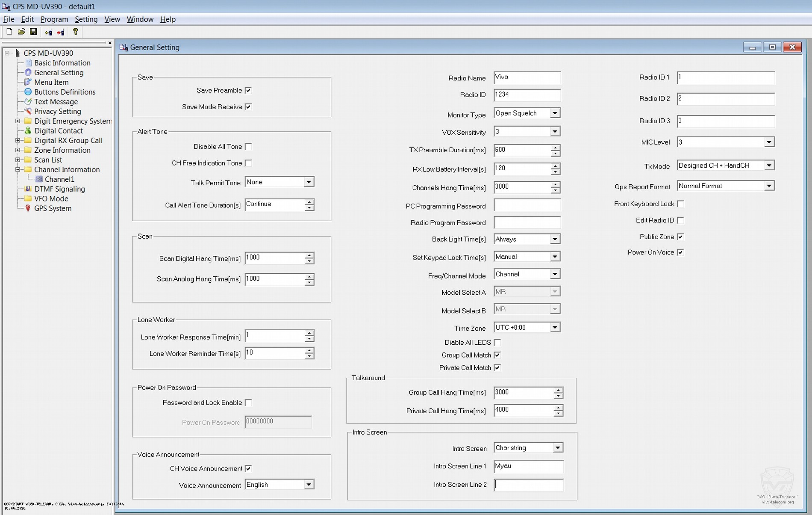Select Digital Contact in the sidebar tree
Viewport: 812px width, 515px height.
coord(58,131)
